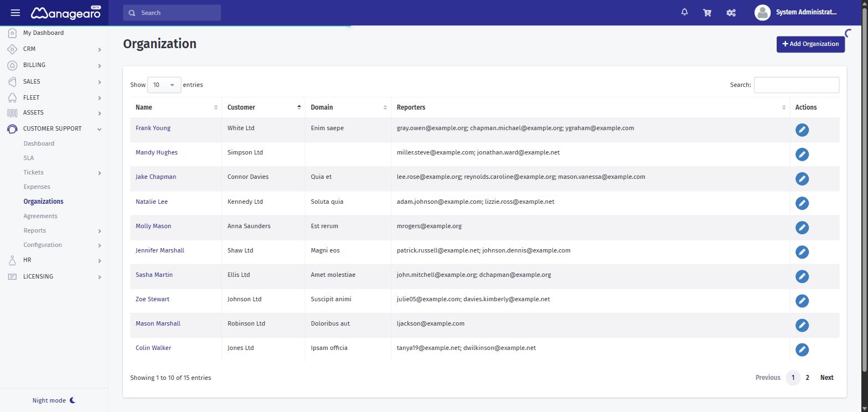This screenshot has width=868, height=412.
Task: Click the HR sidebar icon
Action: point(12,260)
